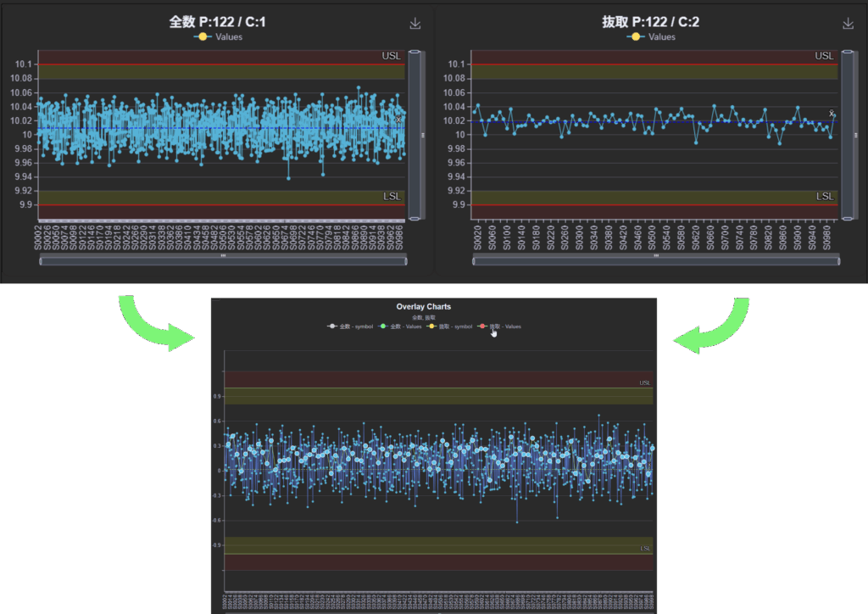Image resolution: width=868 pixels, height=614 pixels.
Task: Click the Overlay Charts title
Action: click(423, 306)
